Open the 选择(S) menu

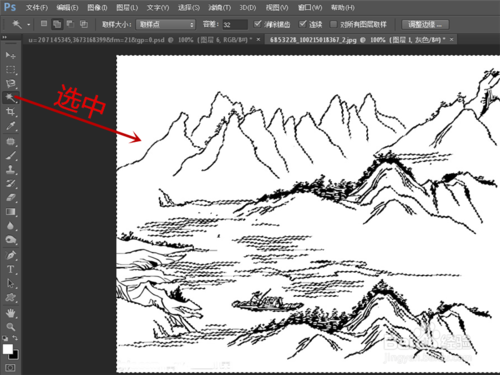pyautogui.click(x=189, y=7)
